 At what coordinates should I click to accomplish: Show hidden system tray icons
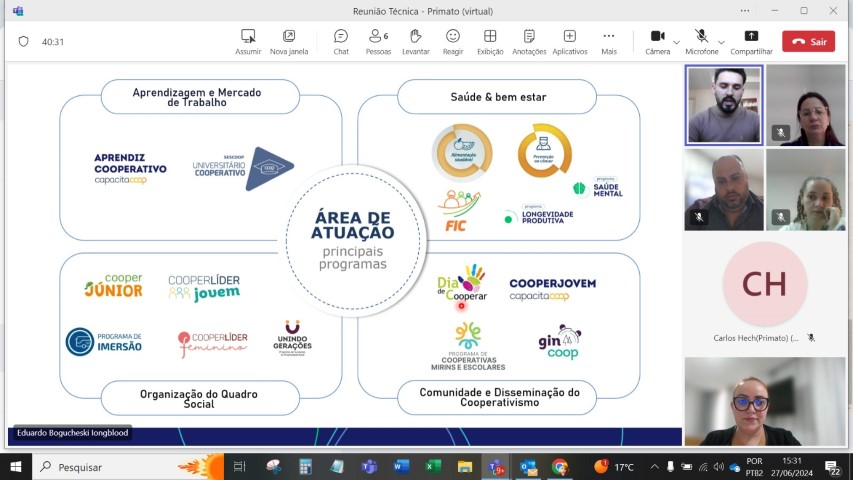(x=654, y=467)
